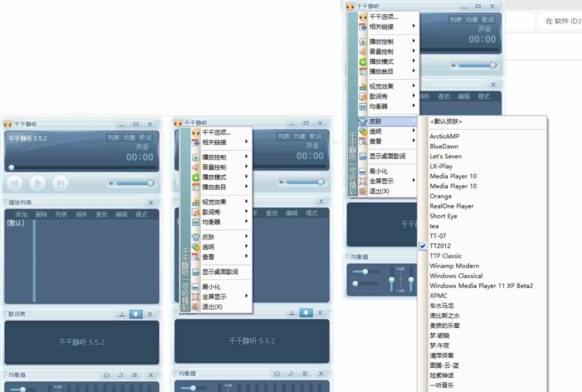582x392 pixels.
Task: Toggle the 歌词 button in left player display
Action: pyautogui.click(x=145, y=138)
